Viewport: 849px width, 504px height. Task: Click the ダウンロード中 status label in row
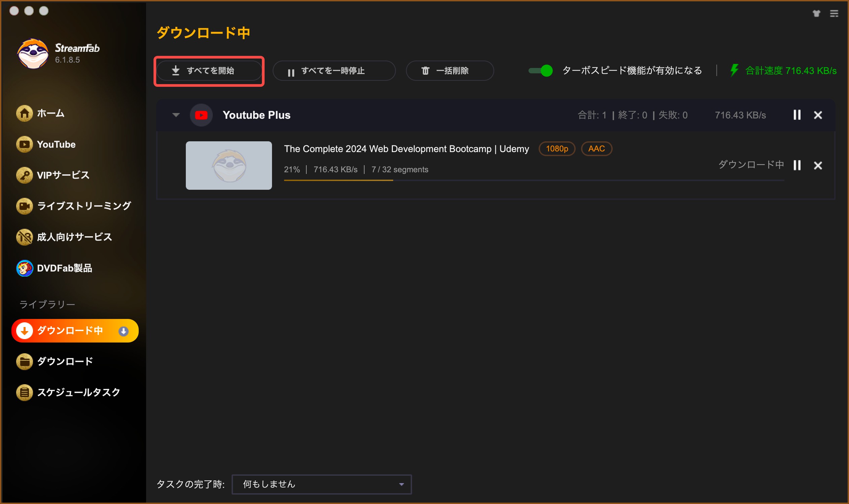[x=751, y=165]
